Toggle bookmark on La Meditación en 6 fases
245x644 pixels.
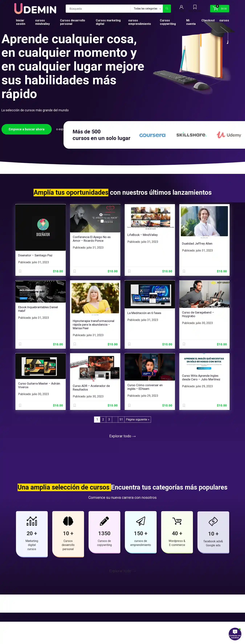click(x=129, y=344)
